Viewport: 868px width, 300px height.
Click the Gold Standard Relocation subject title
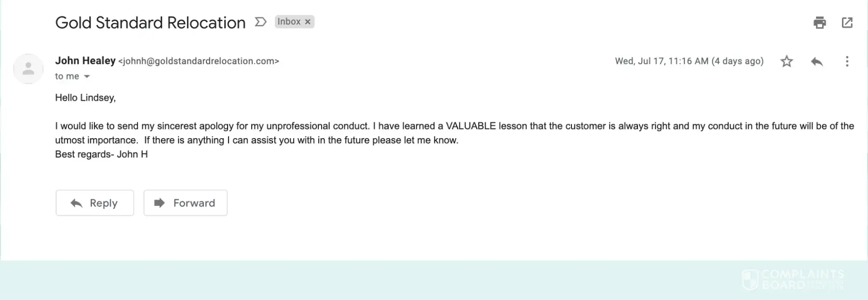click(150, 23)
